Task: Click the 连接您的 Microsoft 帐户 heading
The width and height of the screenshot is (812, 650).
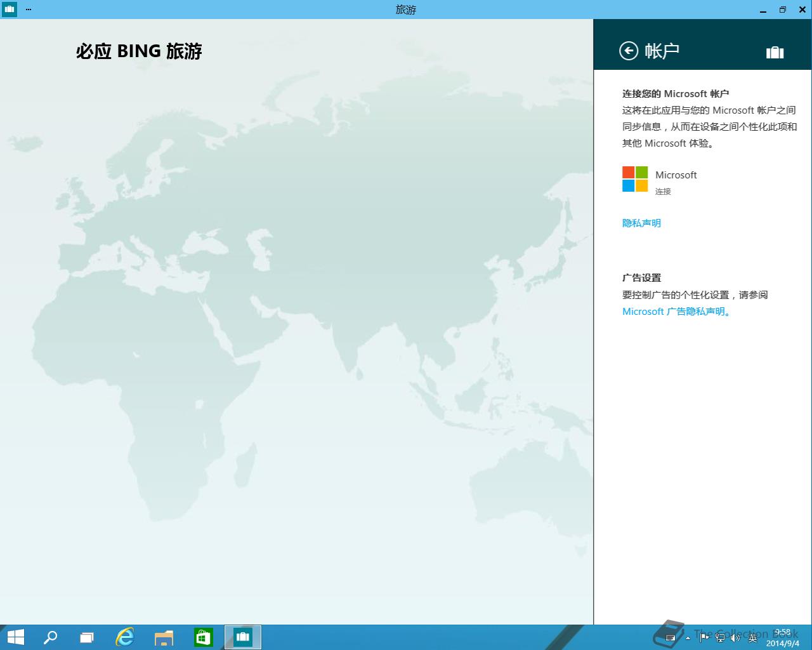Action: (x=676, y=93)
